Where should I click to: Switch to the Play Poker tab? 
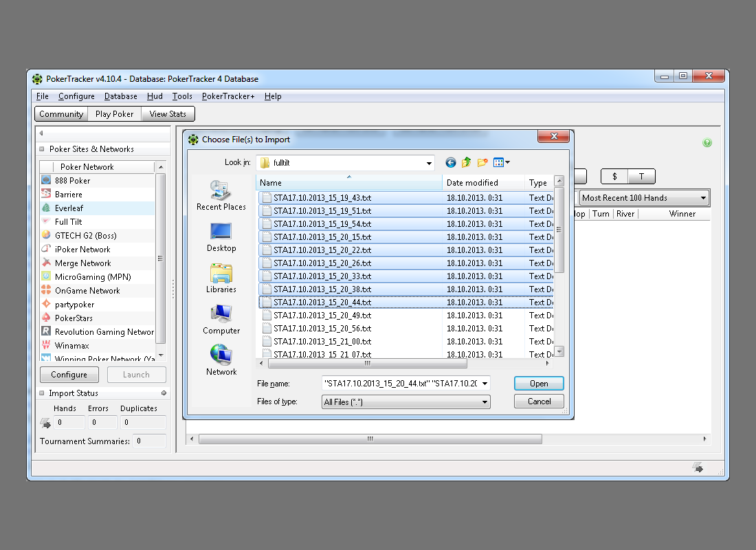(115, 114)
